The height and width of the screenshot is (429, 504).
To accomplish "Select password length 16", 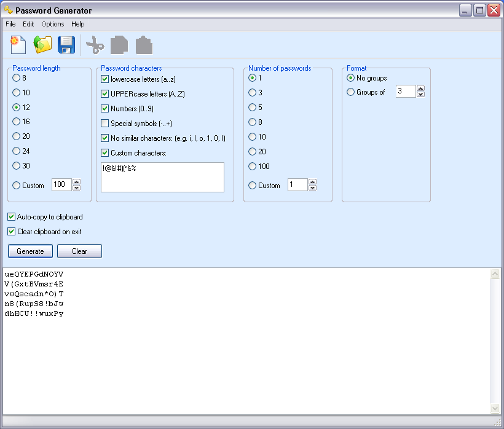I will [x=16, y=122].
